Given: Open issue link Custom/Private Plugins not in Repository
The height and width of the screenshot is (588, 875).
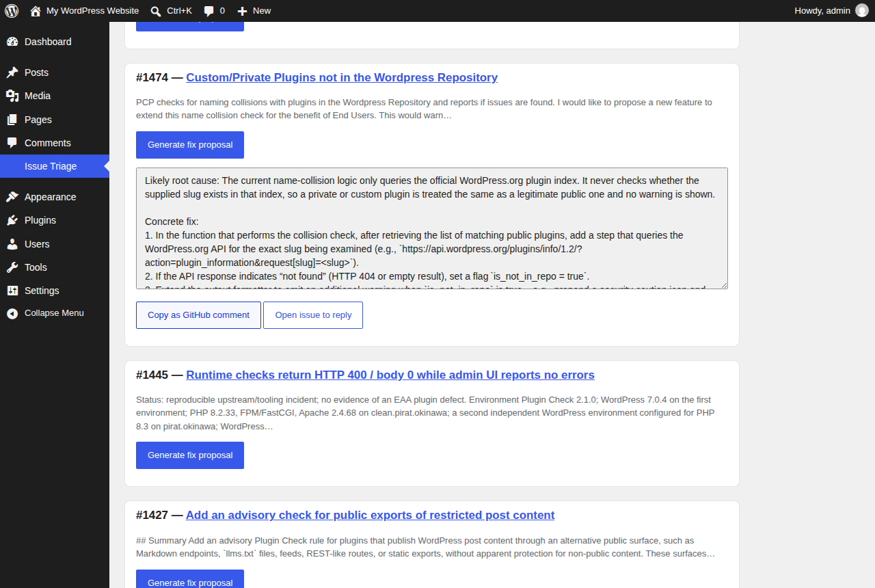Looking at the screenshot, I should [x=342, y=77].
